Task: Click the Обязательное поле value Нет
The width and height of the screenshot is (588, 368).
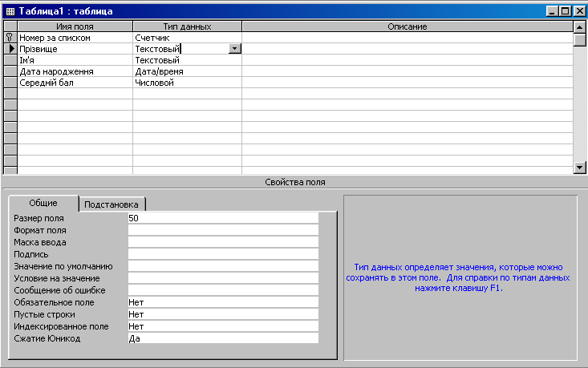Action: click(223, 302)
